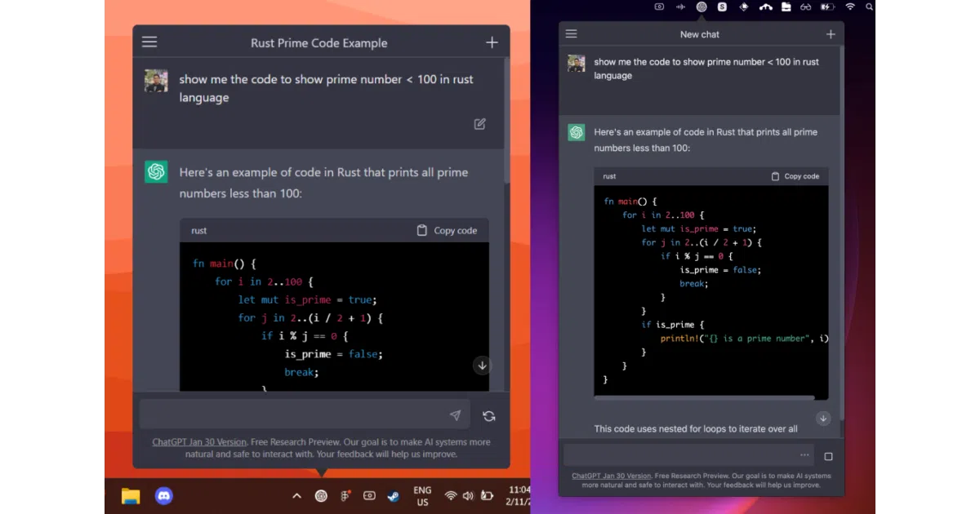
Task: Click tray icon with red dot on taskbar
Action: pyautogui.click(x=345, y=495)
